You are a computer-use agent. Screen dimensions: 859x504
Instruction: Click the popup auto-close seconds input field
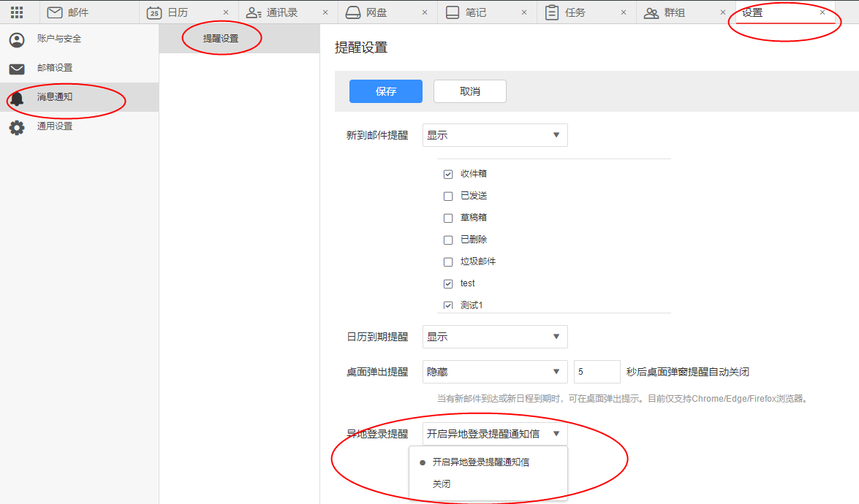point(597,372)
